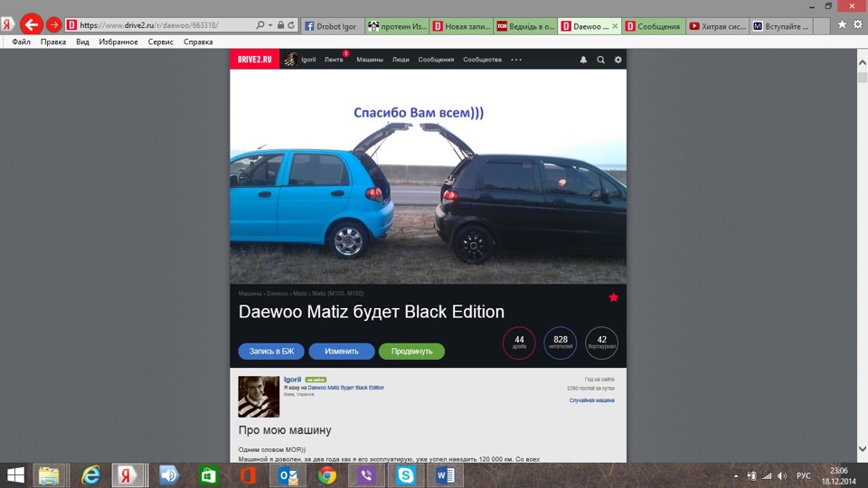Image resolution: width=868 pixels, height=488 pixels.
Task: Open File Explorer from taskbar
Action: click(49, 475)
